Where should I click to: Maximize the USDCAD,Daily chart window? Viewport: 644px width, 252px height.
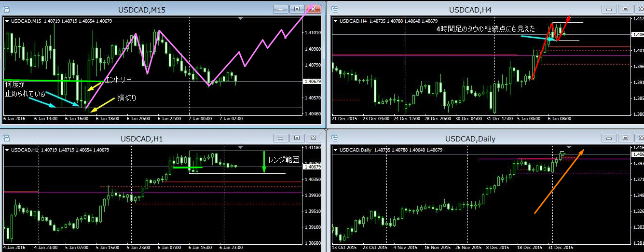(x=625, y=139)
